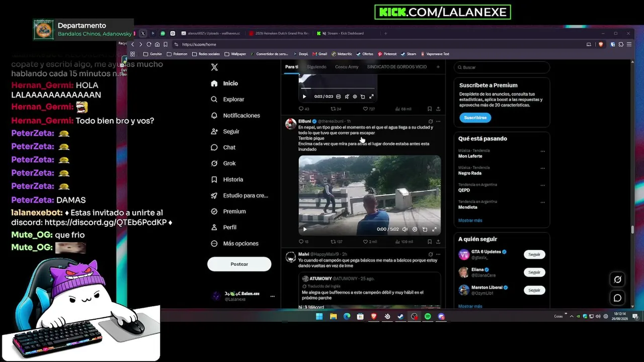Open Brave Shields lion icon
The image size is (644, 362).
pos(600,44)
